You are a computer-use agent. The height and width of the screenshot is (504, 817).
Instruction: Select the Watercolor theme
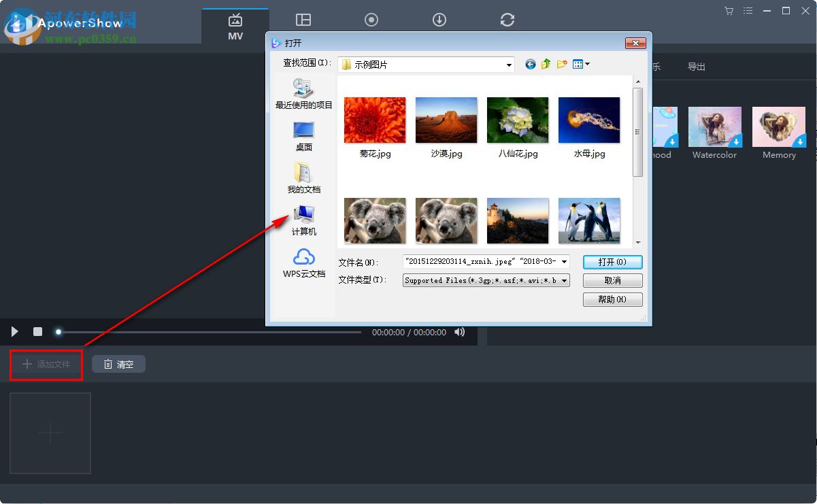click(x=714, y=127)
